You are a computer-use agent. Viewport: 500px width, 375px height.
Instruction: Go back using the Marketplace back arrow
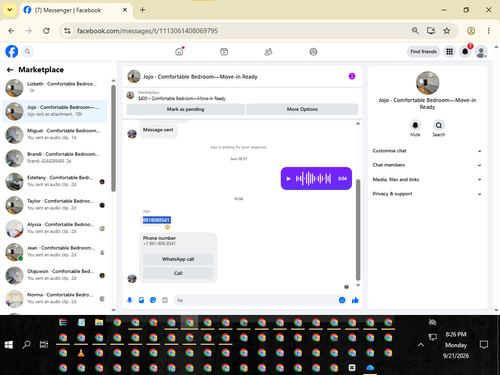point(10,70)
